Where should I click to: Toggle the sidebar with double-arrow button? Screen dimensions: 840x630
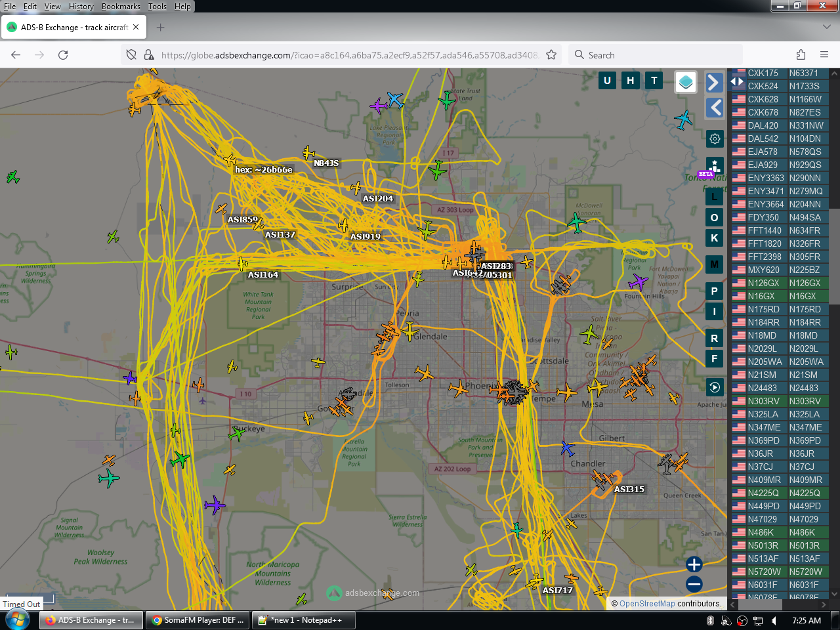(x=737, y=81)
